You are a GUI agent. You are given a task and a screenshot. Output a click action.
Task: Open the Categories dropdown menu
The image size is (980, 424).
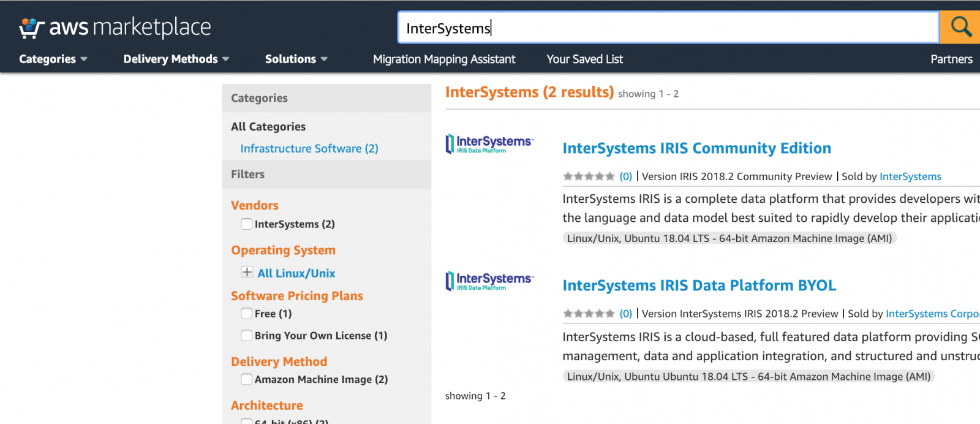pos(53,59)
